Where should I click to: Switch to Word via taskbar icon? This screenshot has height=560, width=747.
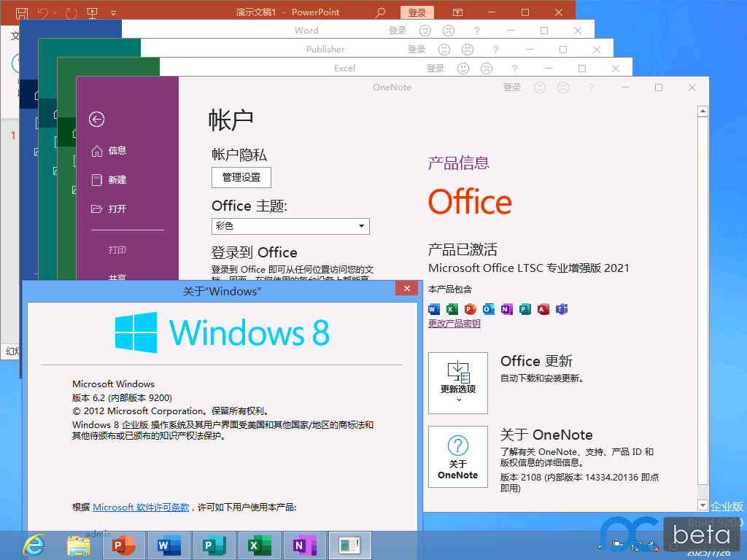point(169,545)
